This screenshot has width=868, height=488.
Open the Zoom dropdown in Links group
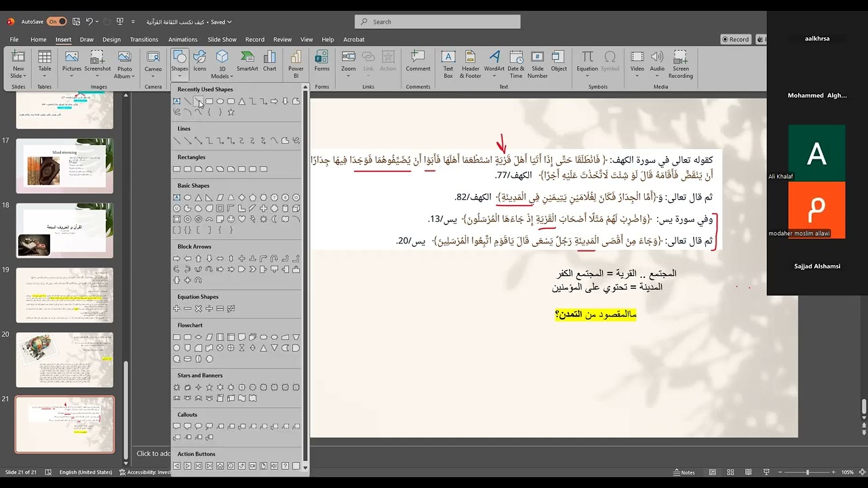349,64
